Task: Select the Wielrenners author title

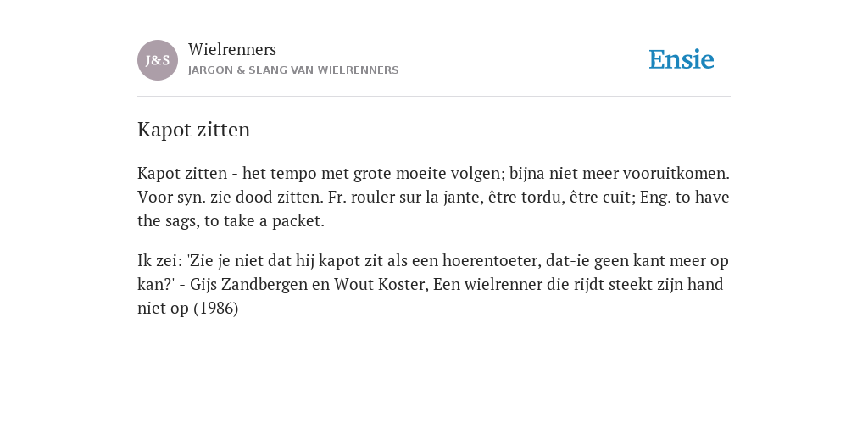Action: click(x=232, y=50)
